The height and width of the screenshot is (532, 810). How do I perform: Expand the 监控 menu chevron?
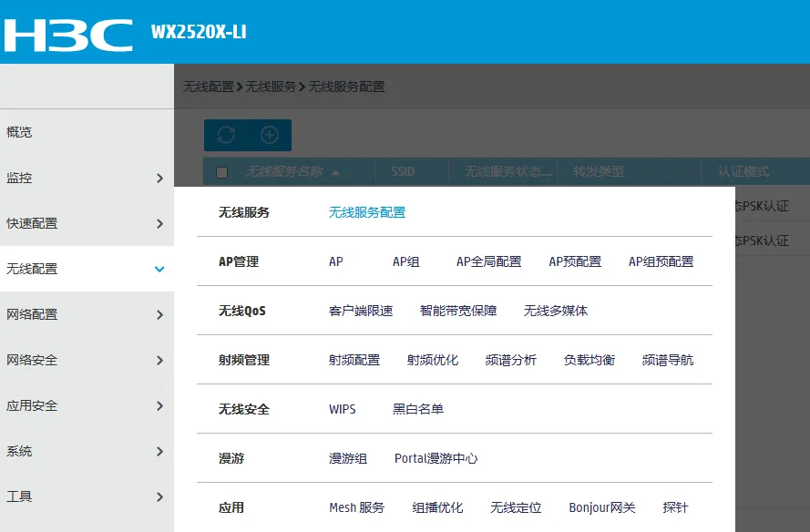point(159,179)
